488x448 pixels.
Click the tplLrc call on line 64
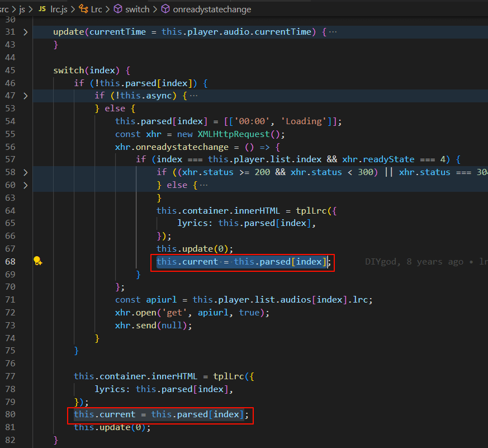click(x=311, y=211)
